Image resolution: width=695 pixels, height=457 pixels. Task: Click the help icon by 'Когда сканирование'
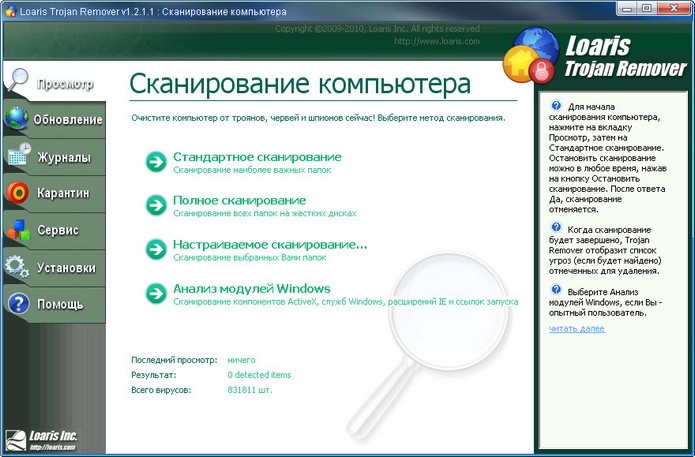pos(555,227)
